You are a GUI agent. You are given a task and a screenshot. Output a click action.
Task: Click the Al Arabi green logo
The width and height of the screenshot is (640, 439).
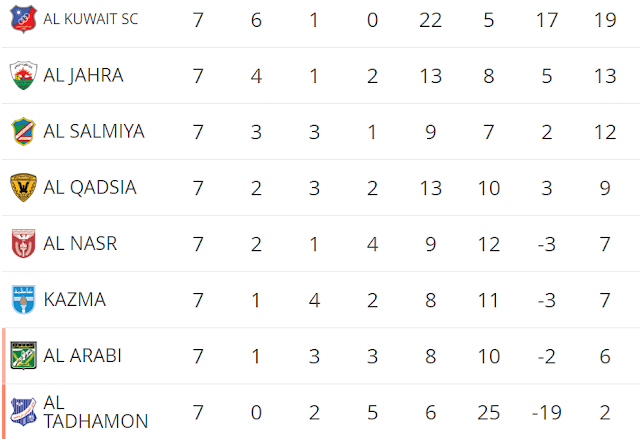click(22, 355)
